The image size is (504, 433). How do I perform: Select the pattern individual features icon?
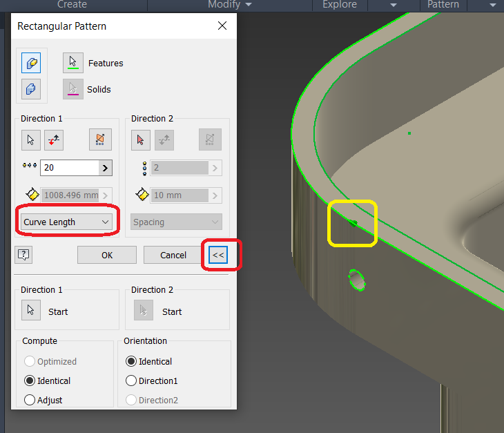point(31,63)
